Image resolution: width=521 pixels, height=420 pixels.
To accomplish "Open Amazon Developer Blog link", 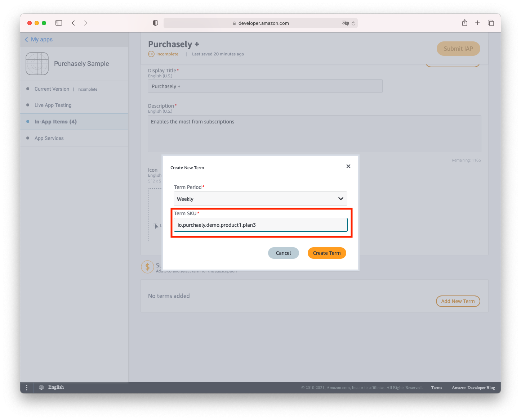I will coord(473,388).
